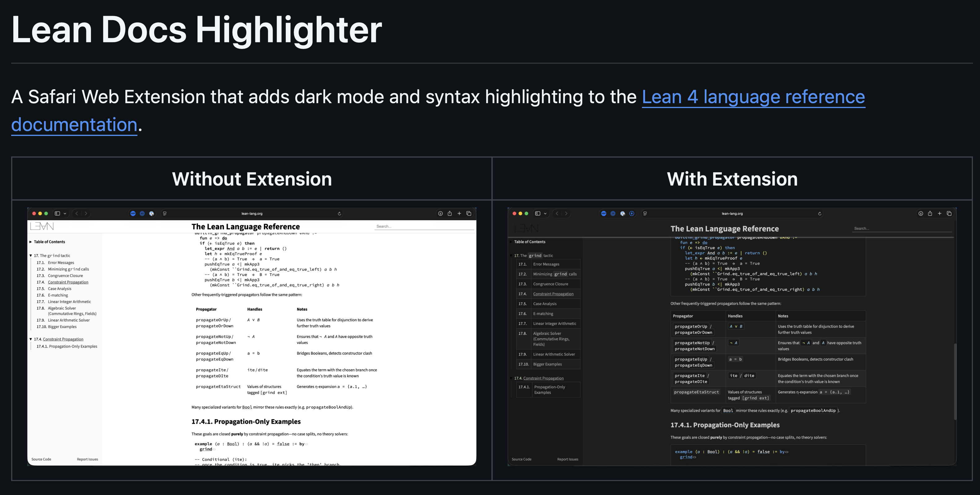
Task: Toggle the sidebar button in left Safari window
Action: 58,214
